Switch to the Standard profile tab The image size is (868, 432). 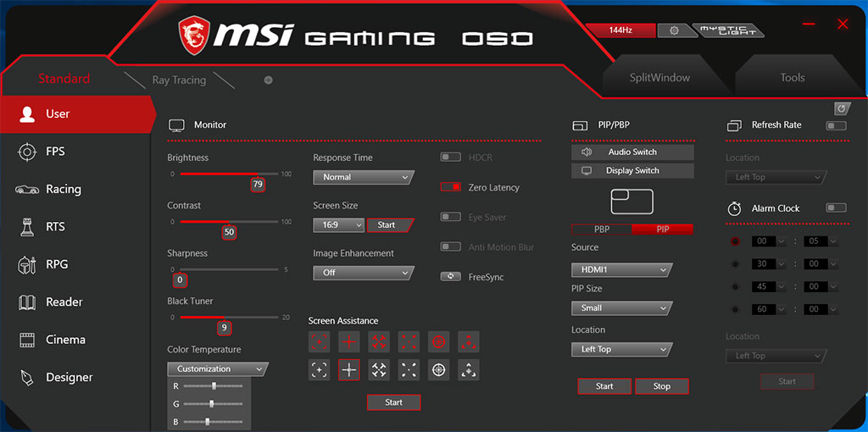[64, 79]
